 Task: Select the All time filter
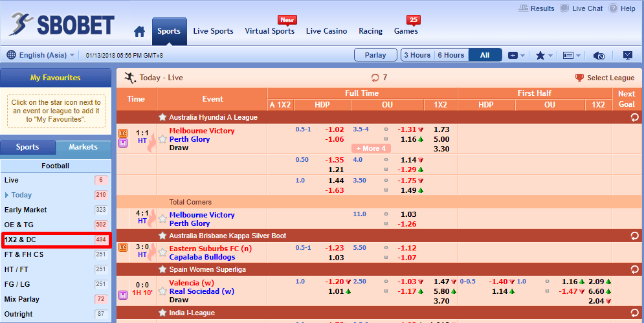pos(485,55)
